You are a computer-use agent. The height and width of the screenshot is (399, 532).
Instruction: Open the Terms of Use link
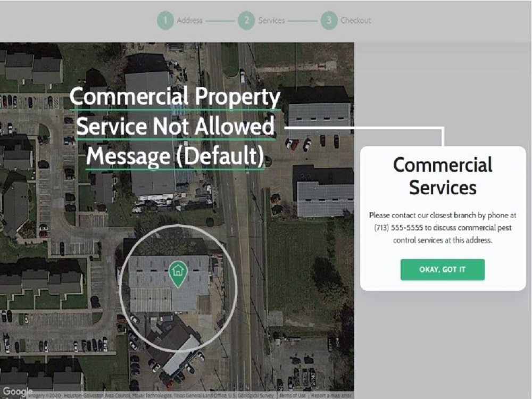[x=293, y=396]
